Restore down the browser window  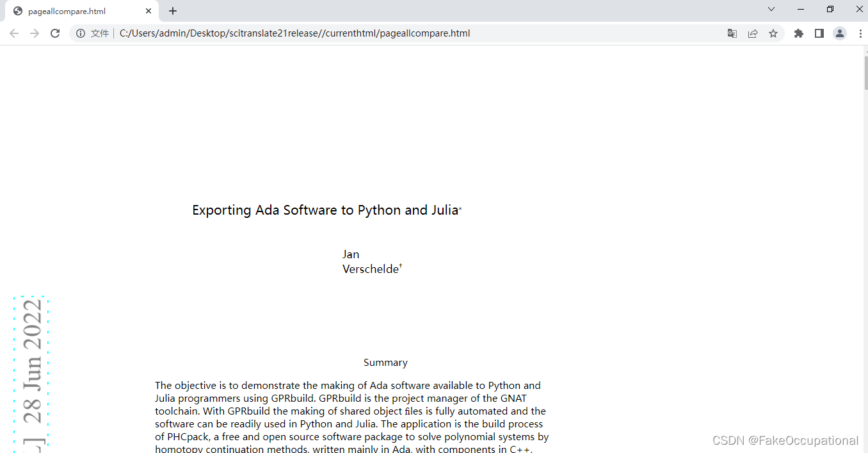pyautogui.click(x=830, y=9)
